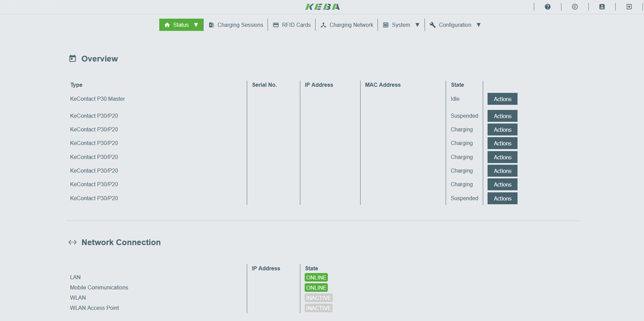
Task: Click the WLAN INACTIVE status badge
Action: pyautogui.click(x=318, y=298)
